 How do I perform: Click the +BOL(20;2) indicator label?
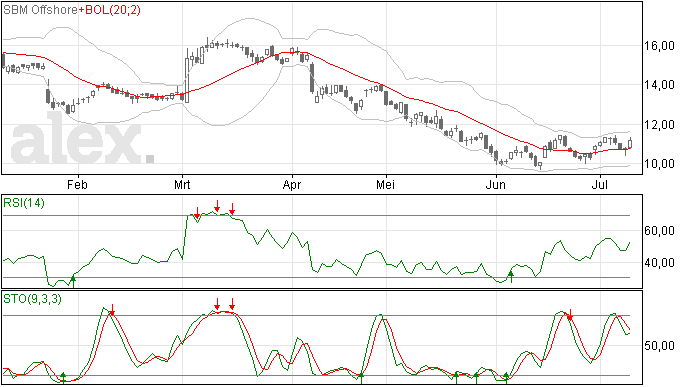click(110, 10)
